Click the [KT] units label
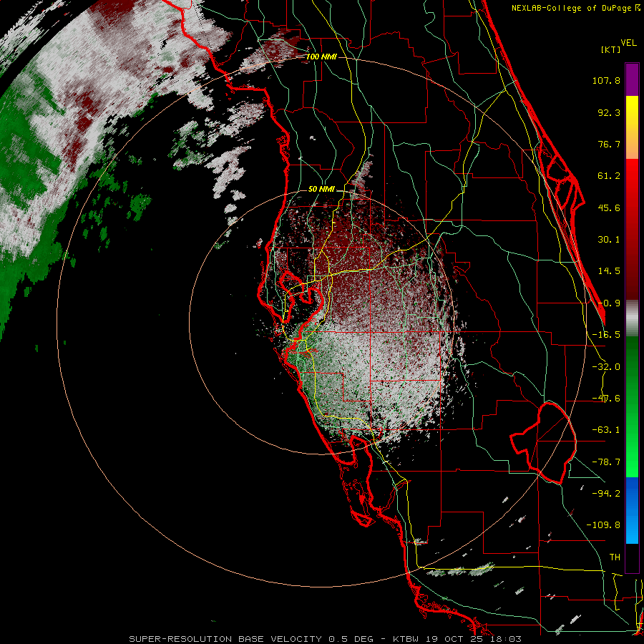 pyautogui.click(x=610, y=49)
